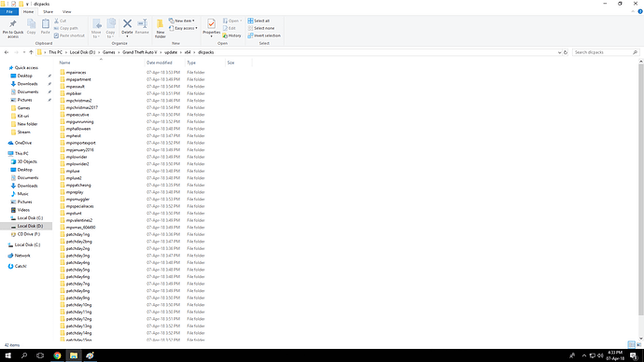
Task: Switch to Details view button in status bar
Action: (x=631, y=344)
